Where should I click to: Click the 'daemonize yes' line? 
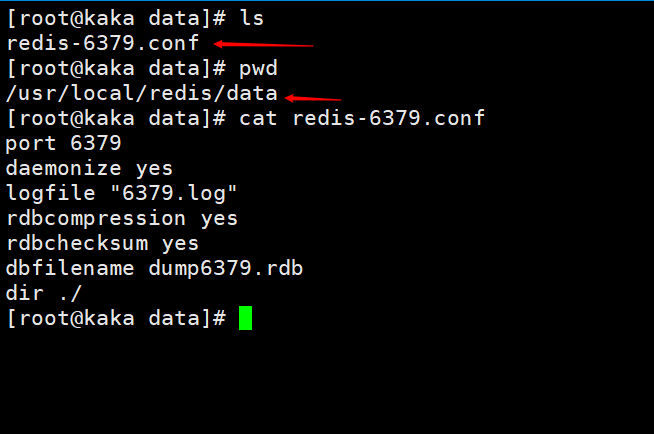[89, 169]
